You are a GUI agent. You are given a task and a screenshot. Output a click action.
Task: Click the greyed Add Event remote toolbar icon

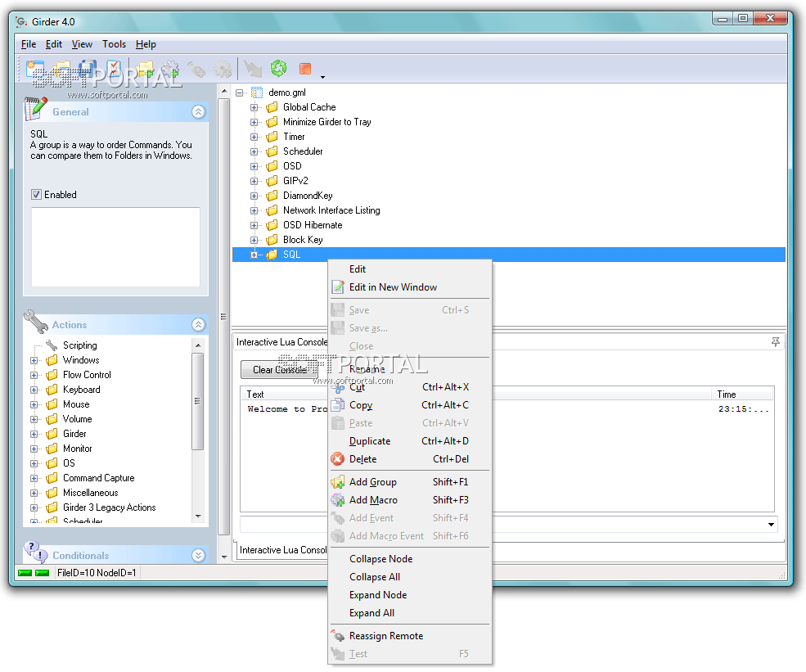pyautogui.click(x=196, y=69)
